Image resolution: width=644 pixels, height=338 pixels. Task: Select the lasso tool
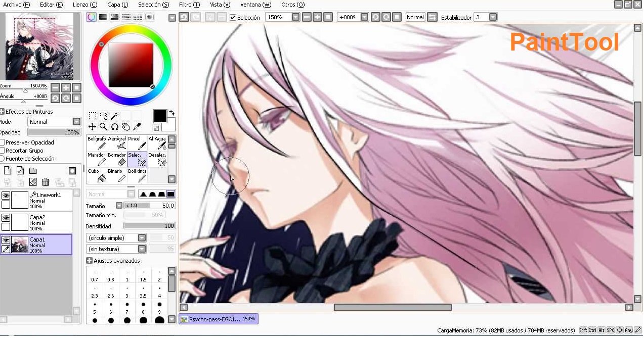pyautogui.click(x=104, y=116)
